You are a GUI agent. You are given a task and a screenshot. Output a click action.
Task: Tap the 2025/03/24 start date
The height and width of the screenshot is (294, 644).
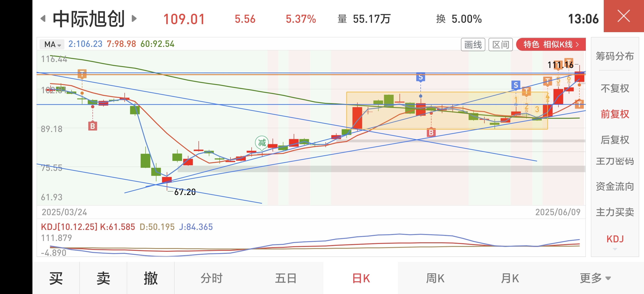click(64, 212)
